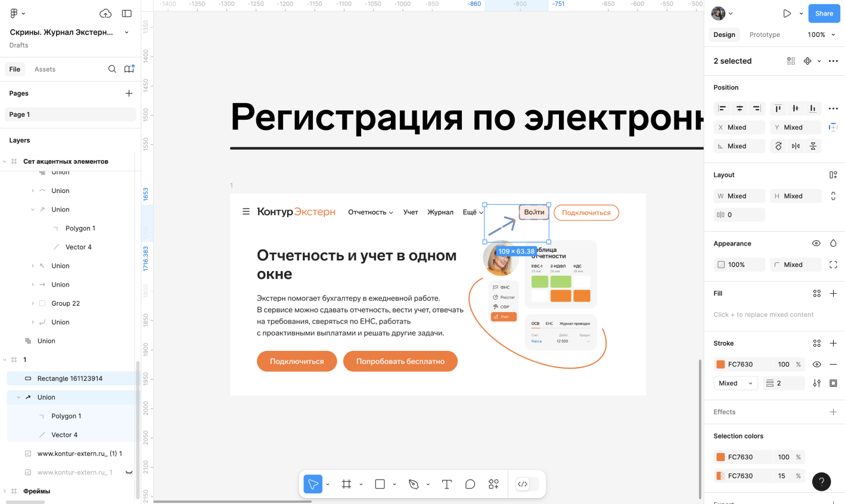This screenshot has width=845, height=504.
Task: Toggle stroke per side icon
Action: (x=833, y=383)
